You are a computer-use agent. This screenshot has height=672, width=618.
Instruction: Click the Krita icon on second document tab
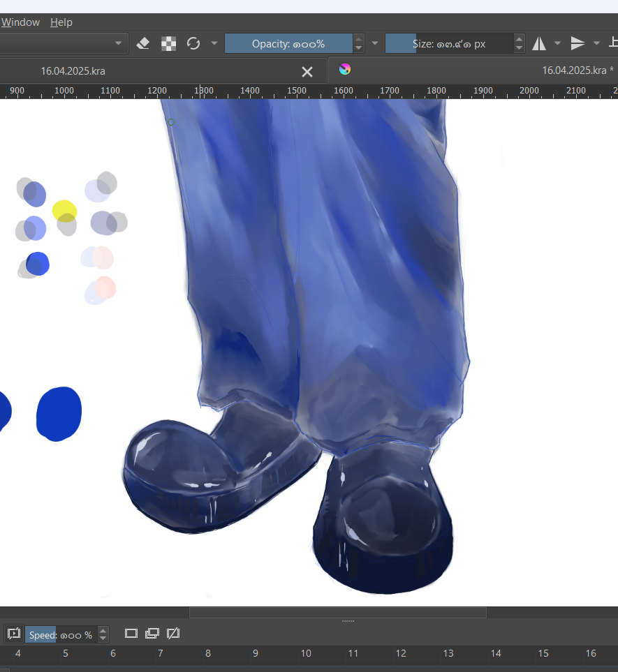pos(344,69)
